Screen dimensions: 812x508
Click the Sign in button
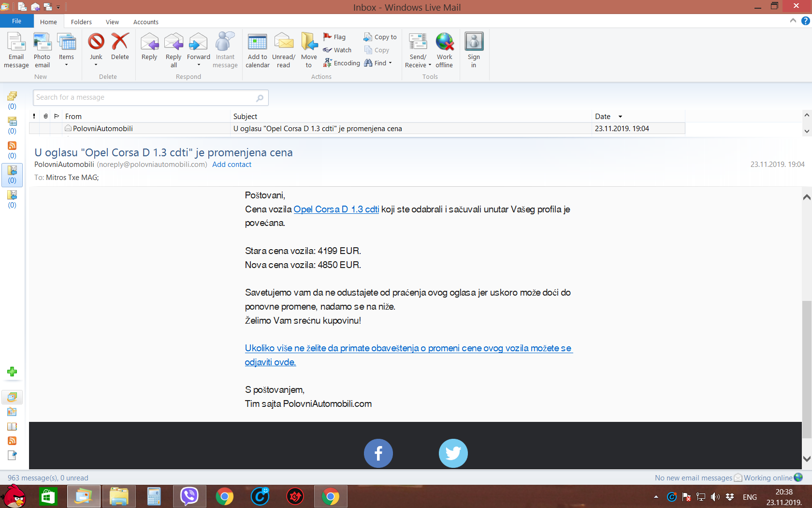[474, 50]
